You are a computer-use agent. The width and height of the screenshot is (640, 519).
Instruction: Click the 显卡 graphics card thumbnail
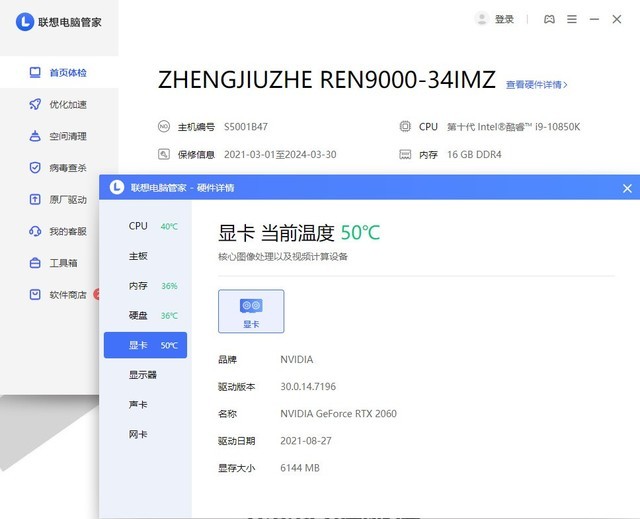coord(251,311)
